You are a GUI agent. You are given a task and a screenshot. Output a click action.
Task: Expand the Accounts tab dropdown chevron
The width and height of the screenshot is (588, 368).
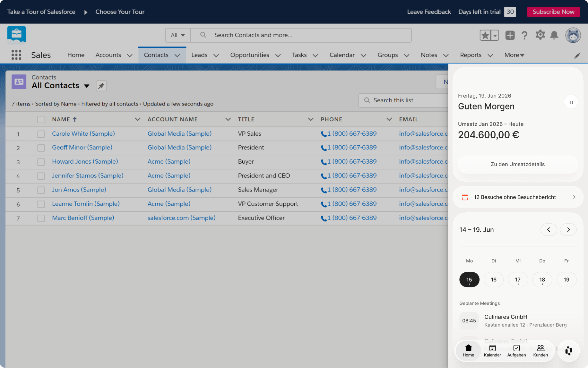point(130,56)
